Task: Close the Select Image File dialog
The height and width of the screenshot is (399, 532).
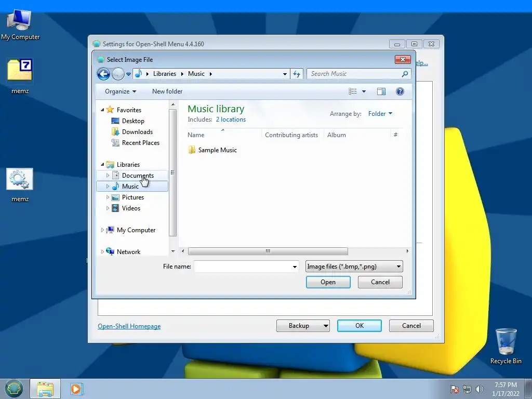Action: [x=403, y=59]
